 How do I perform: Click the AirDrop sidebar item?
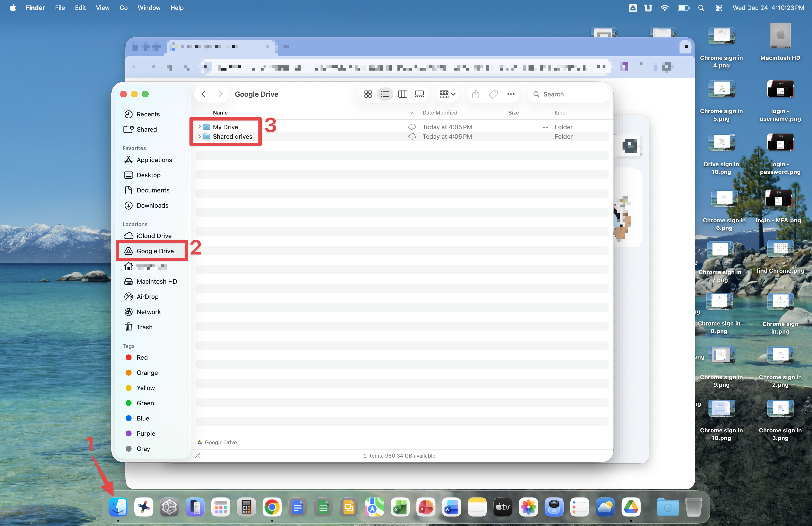pos(147,297)
